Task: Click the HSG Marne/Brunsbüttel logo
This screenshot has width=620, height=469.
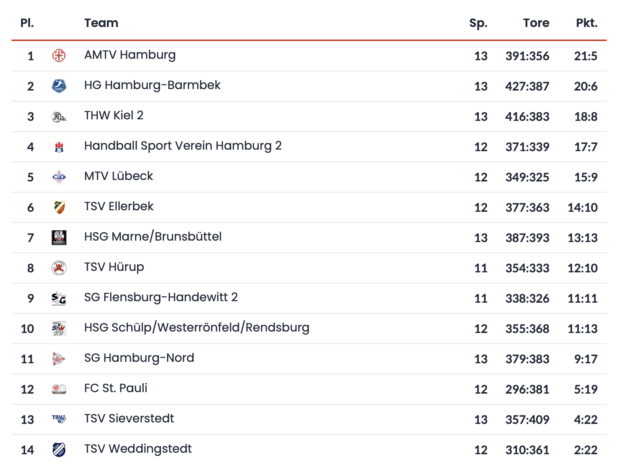Action: click(x=59, y=238)
